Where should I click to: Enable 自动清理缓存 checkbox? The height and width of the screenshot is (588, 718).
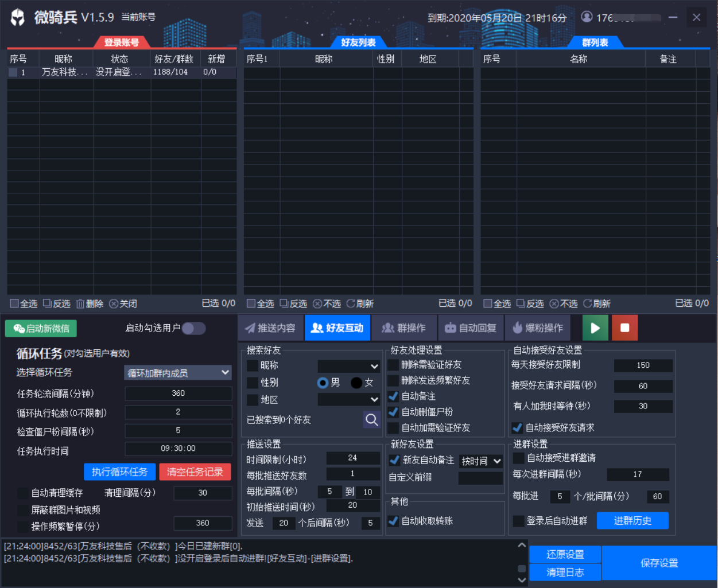coord(23,493)
